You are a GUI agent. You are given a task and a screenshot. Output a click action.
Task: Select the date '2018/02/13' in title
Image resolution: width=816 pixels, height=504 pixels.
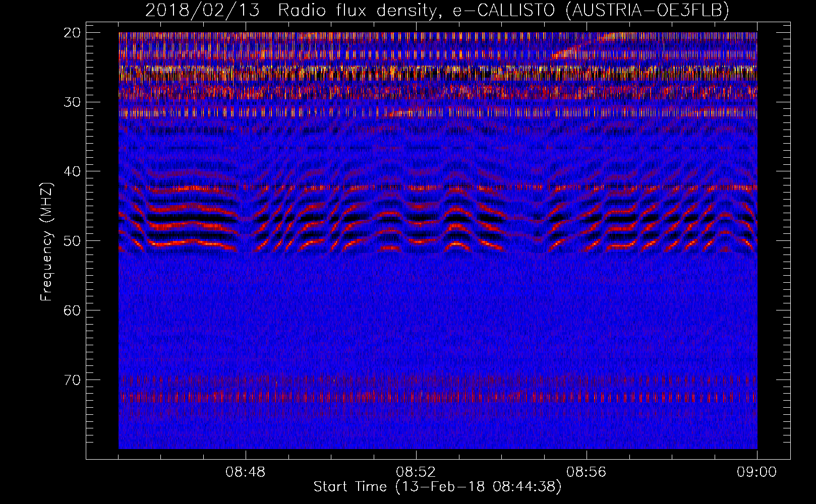[x=203, y=11]
